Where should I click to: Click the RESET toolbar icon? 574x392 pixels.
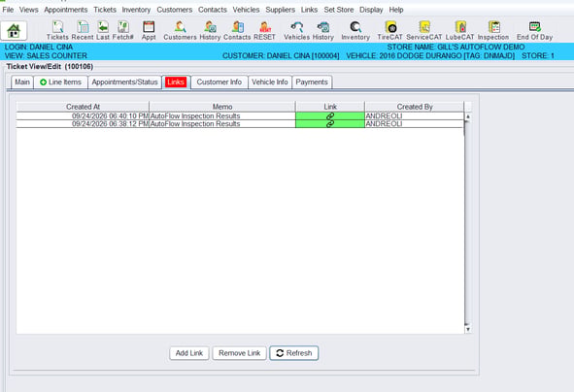coord(265,30)
